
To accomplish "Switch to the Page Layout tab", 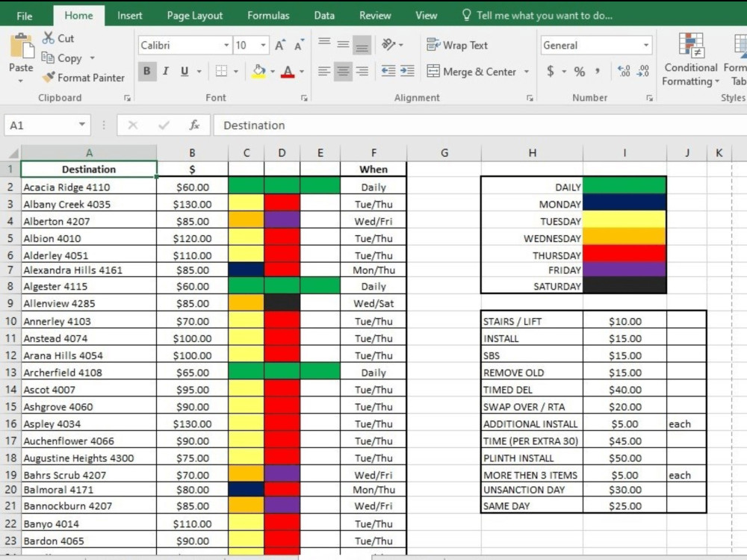I will click(195, 15).
